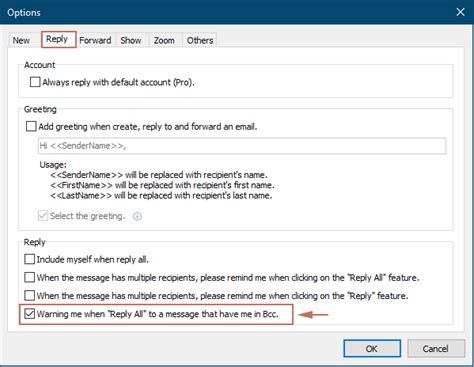The height and width of the screenshot is (367, 474).
Task: Open the Show tab
Action: [x=131, y=40]
